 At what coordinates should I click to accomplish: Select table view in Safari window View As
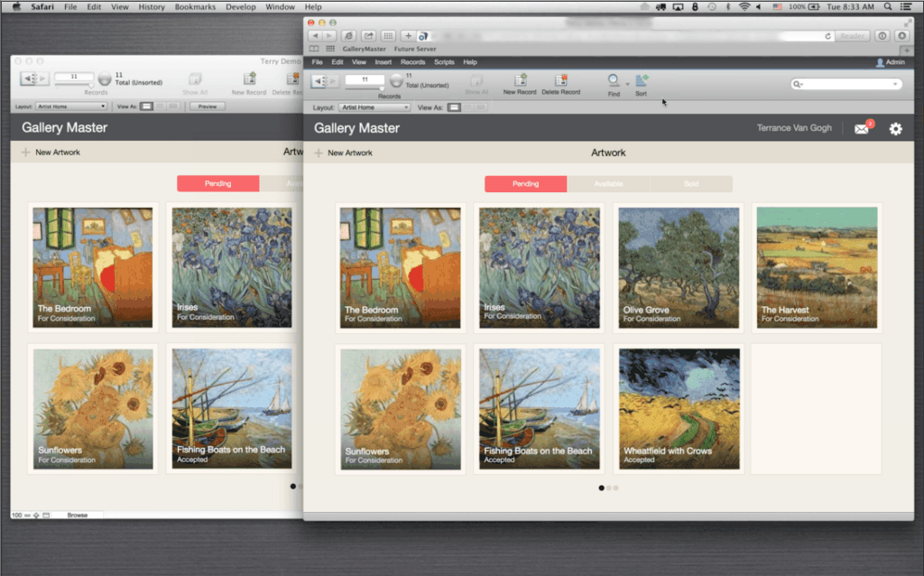(482, 107)
